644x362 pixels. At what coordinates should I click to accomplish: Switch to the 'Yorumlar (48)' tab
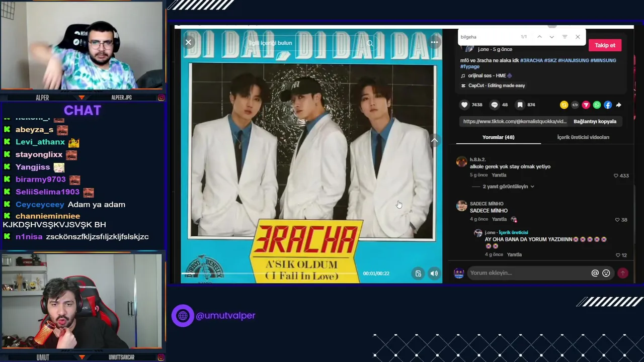[x=498, y=137]
